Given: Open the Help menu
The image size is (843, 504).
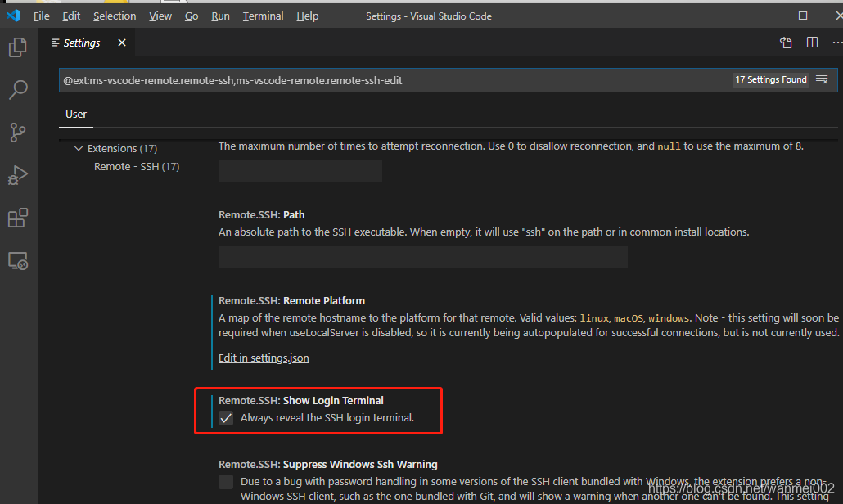Looking at the screenshot, I should (308, 16).
